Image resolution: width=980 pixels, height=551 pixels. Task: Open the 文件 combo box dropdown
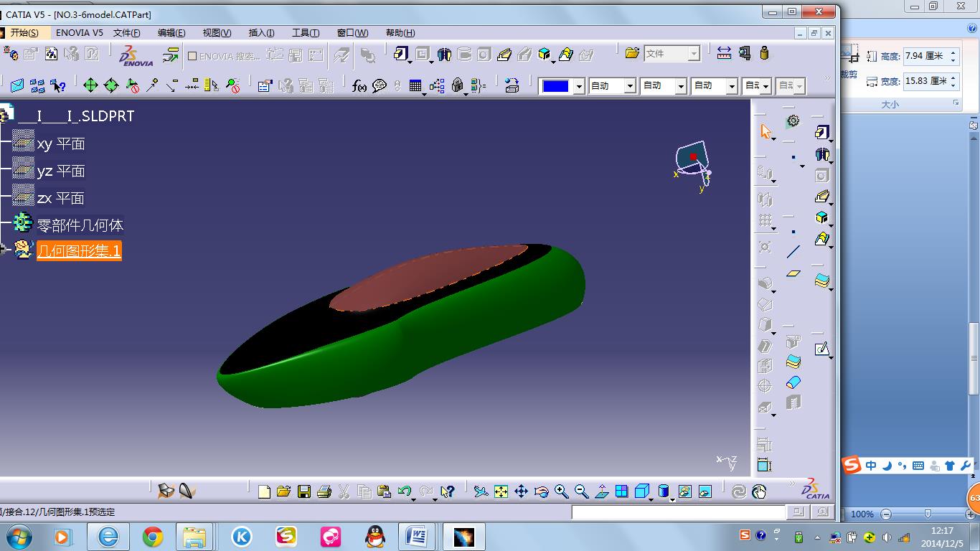point(694,54)
